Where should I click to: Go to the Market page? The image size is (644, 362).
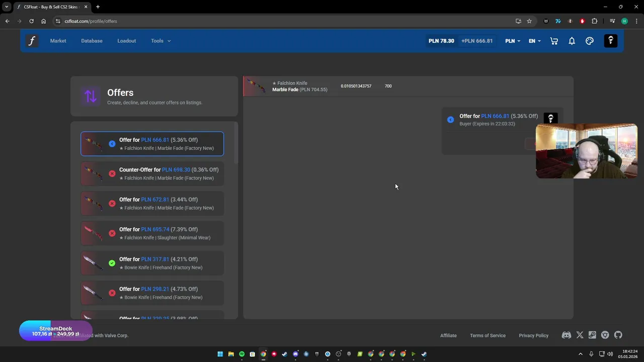pyautogui.click(x=58, y=41)
